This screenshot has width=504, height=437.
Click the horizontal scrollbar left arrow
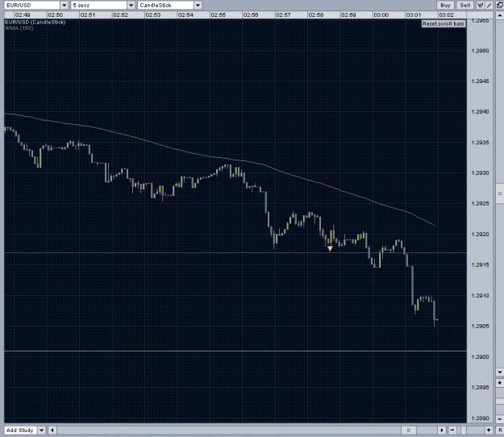pos(52,430)
